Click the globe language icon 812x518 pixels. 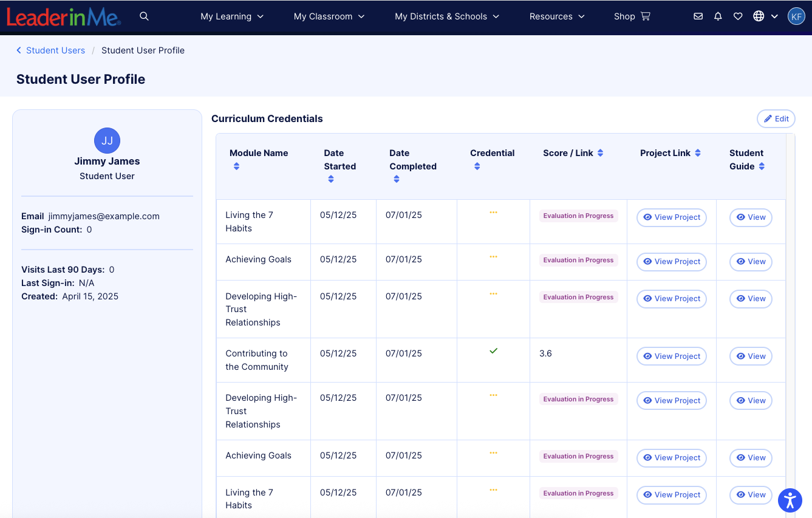[759, 16]
